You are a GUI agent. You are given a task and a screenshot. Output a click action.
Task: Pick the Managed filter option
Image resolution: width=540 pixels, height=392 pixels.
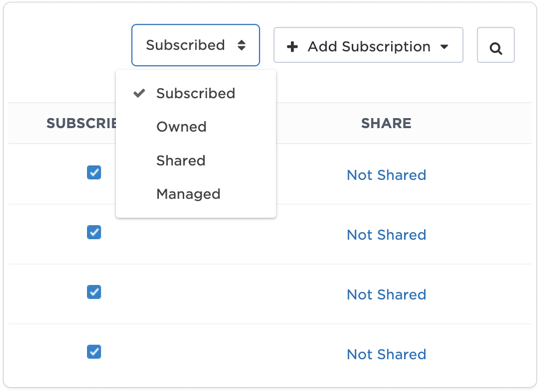(188, 194)
